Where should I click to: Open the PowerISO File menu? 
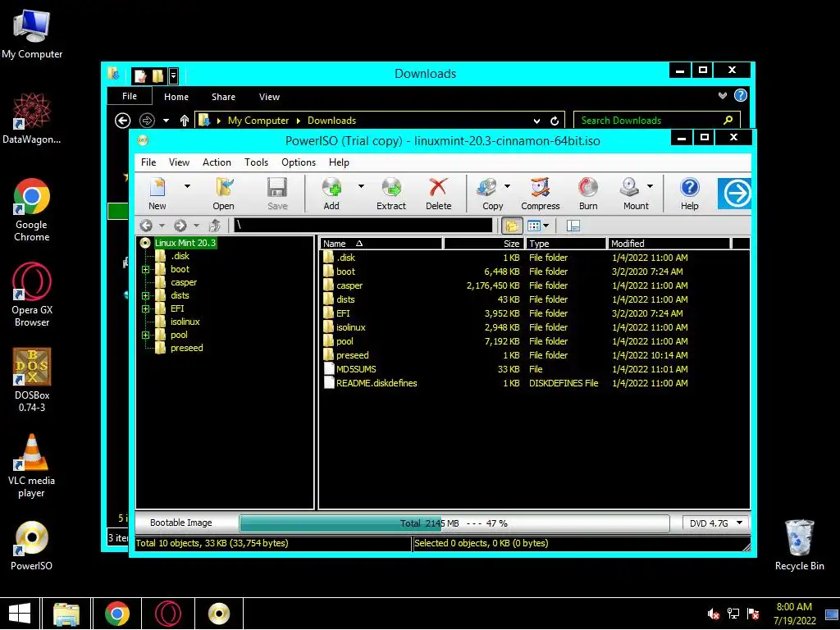pyautogui.click(x=148, y=162)
